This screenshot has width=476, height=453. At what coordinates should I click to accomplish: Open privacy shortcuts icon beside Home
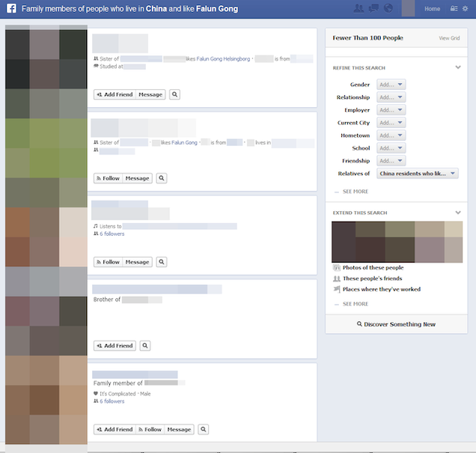454,9
